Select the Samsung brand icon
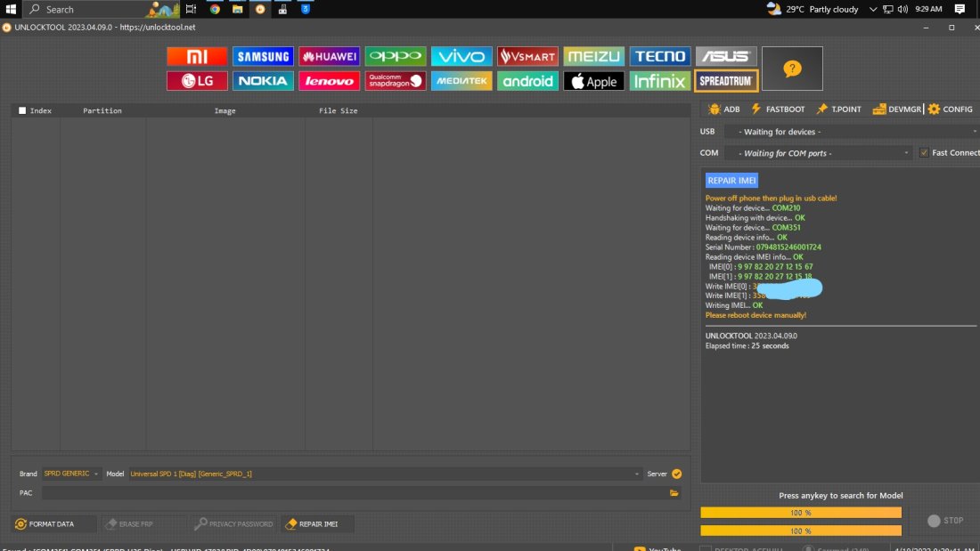The image size is (980, 551). (x=263, y=56)
